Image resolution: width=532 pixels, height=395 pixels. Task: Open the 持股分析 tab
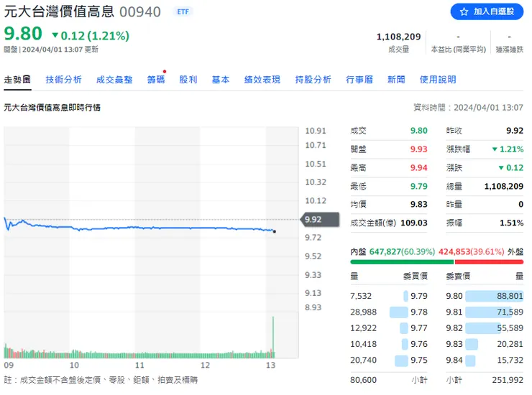coord(313,80)
